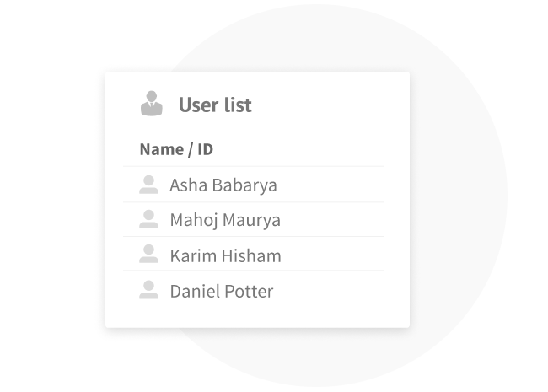Pick the Daniel Potter name text

point(222,292)
